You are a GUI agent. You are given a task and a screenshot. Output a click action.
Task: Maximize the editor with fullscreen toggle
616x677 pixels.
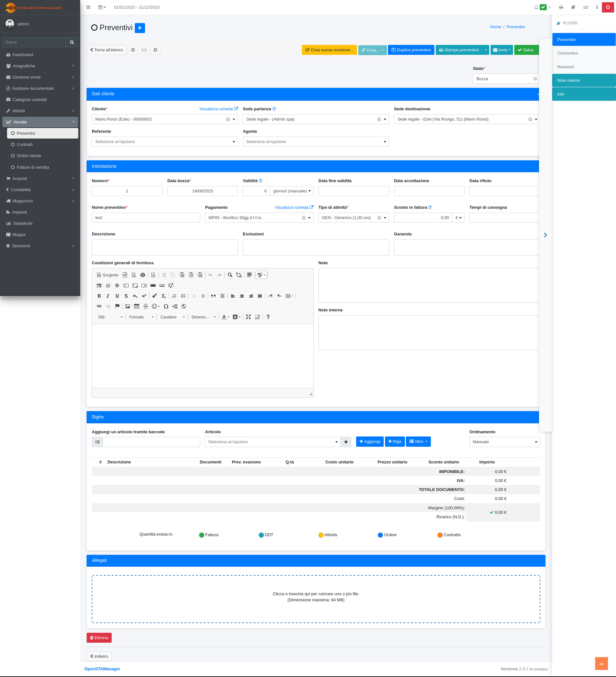tap(248, 317)
